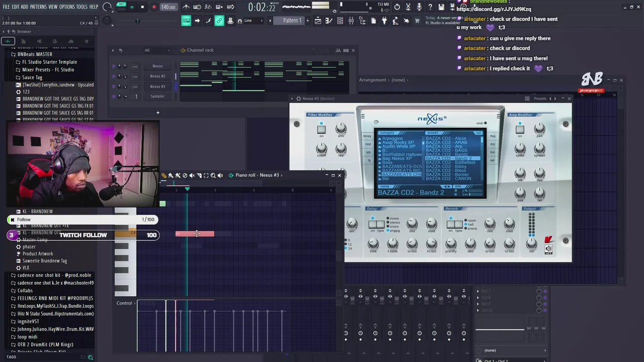Select the Sampler channel button

coord(157,96)
